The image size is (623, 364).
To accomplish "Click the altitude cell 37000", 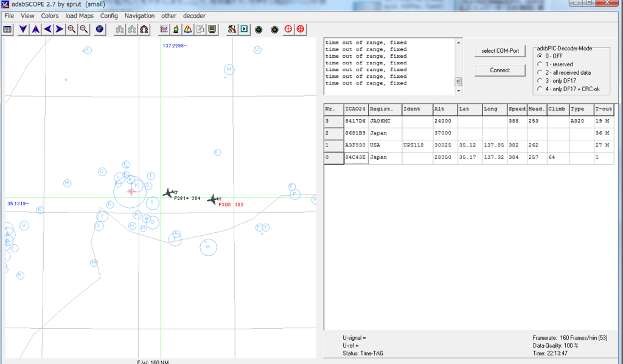I will coord(445,133).
